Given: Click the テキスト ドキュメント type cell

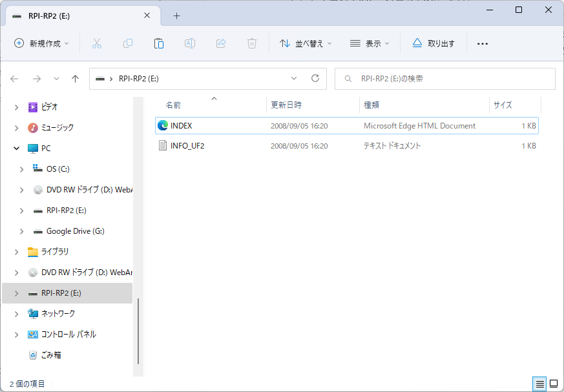Looking at the screenshot, I should 392,146.
